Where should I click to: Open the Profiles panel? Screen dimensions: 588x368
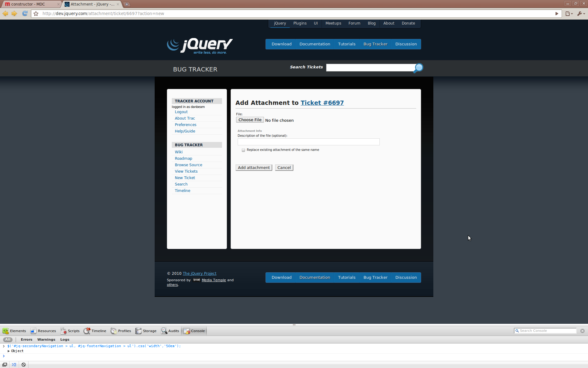tap(121, 331)
